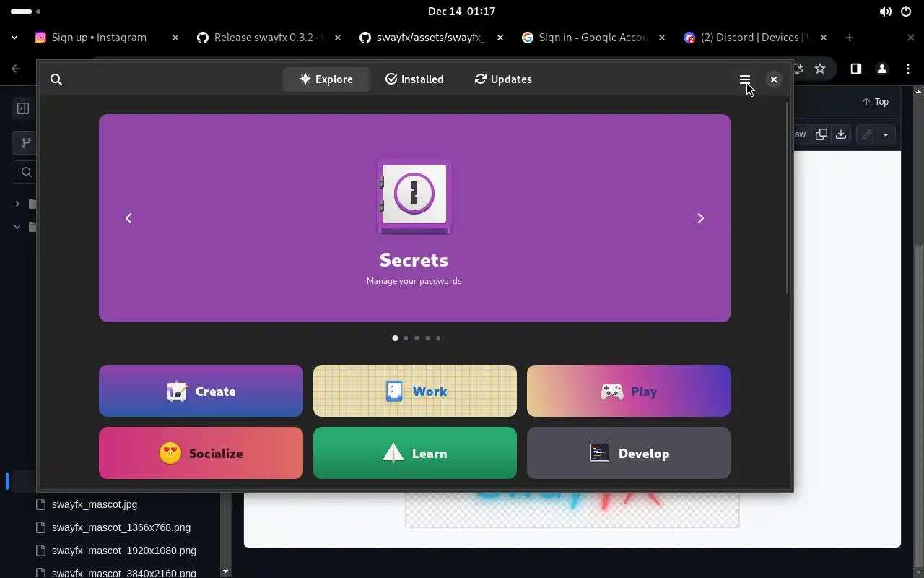This screenshot has width=924, height=578.
Task: Close the Instagram browser tab
Action: pyautogui.click(x=175, y=38)
